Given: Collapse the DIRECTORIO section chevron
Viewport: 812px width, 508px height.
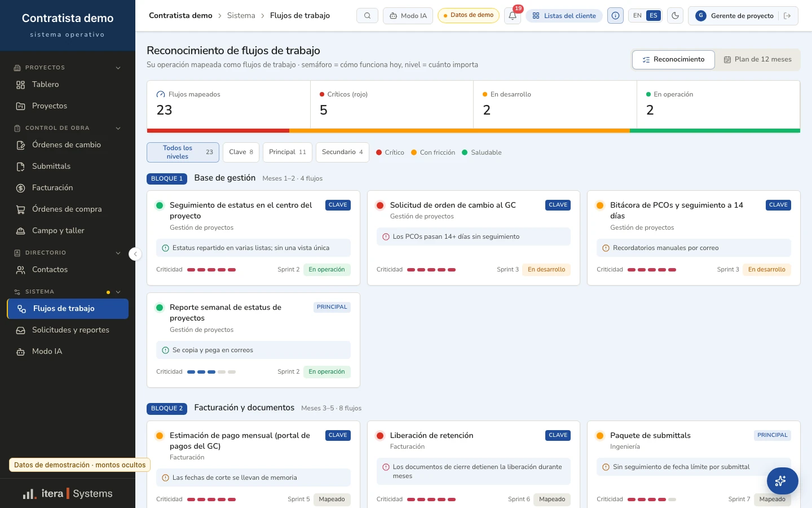Looking at the screenshot, I should coord(118,253).
